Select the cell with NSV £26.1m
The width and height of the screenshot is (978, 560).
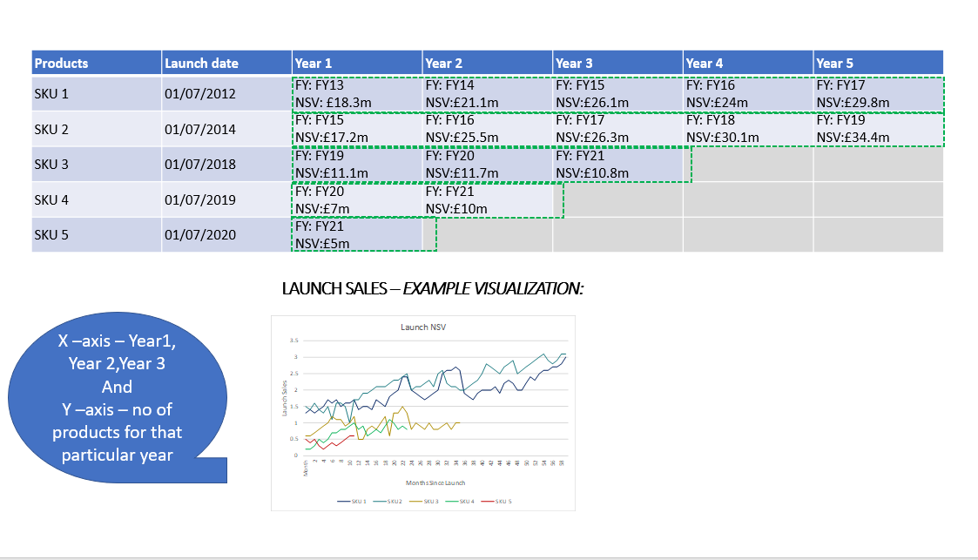point(617,93)
